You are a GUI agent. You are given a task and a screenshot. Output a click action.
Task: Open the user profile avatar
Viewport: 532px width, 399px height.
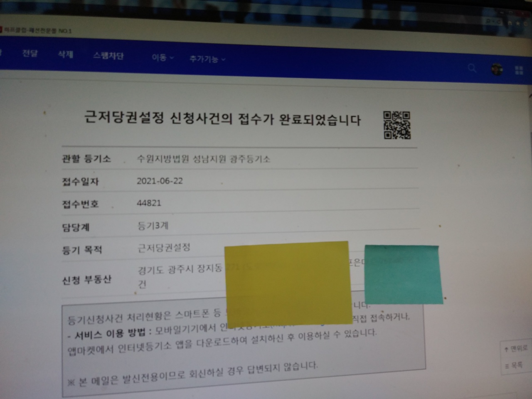[497, 69]
